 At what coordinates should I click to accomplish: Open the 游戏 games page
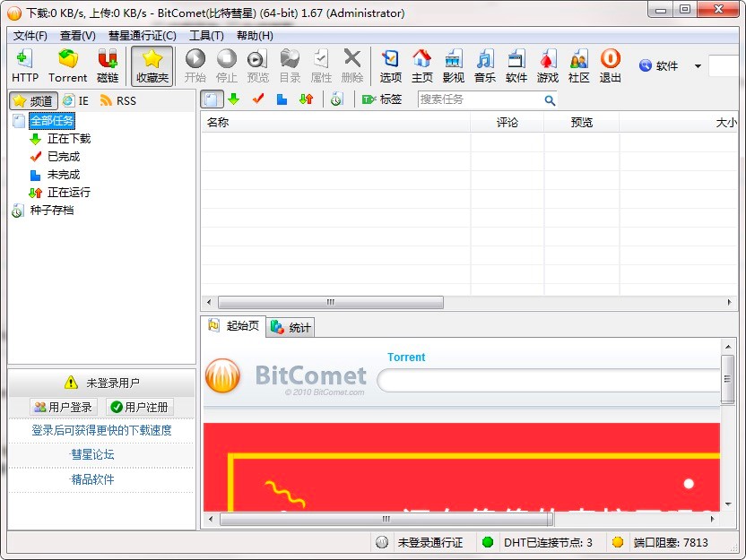[547, 65]
